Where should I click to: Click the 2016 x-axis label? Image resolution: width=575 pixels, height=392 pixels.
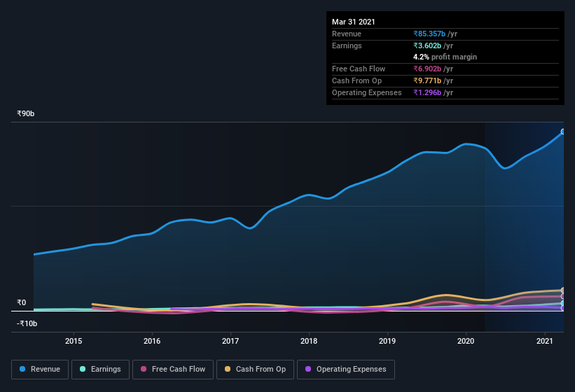coord(152,341)
